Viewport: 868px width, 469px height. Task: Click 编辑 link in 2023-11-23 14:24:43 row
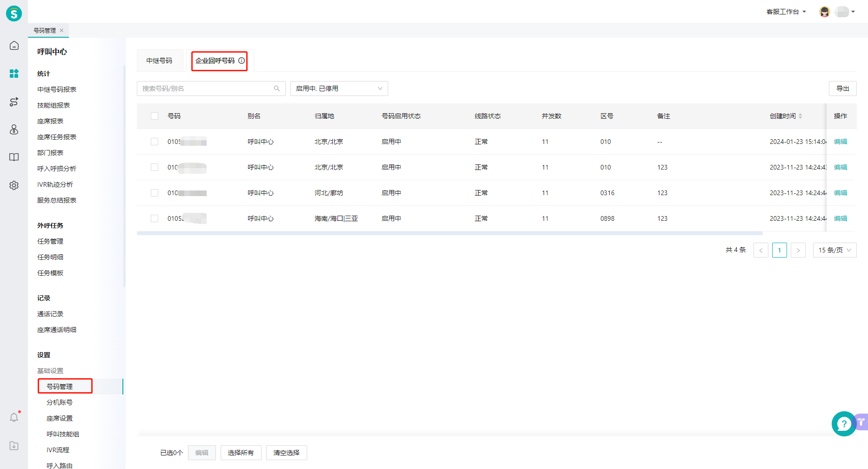[841, 167]
